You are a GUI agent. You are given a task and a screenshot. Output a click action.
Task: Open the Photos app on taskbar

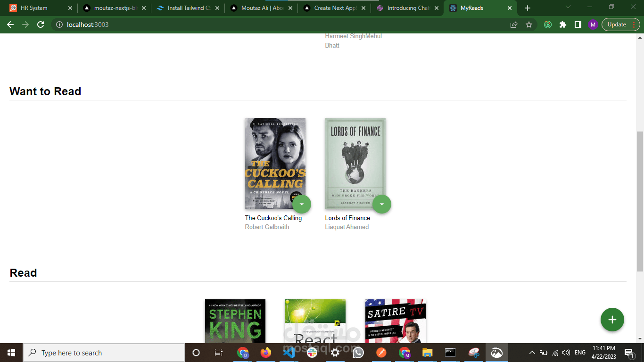pyautogui.click(x=497, y=353)
